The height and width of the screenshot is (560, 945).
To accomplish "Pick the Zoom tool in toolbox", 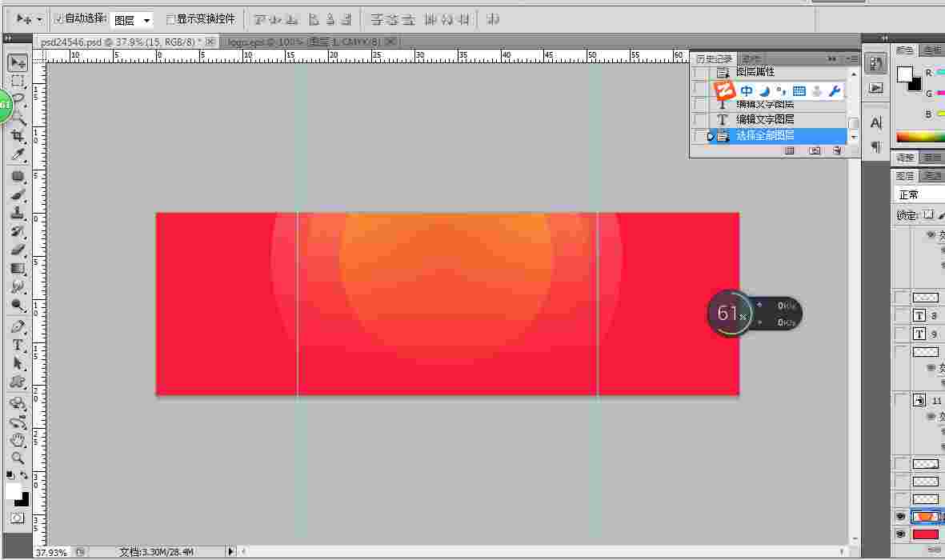I will [x=18, y=458].
